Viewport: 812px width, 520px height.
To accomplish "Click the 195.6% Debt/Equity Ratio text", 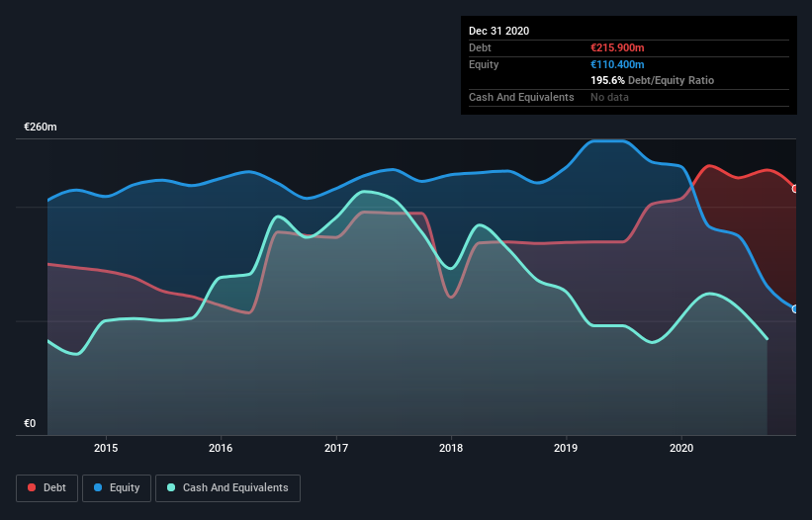I will click(x=653, y=81).
